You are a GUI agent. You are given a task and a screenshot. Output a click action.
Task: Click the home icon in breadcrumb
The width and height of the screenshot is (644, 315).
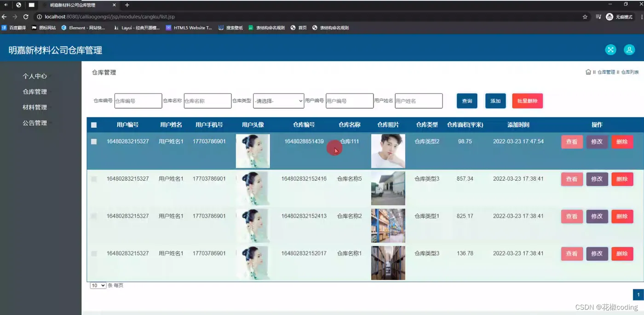(x=588, y=72)
